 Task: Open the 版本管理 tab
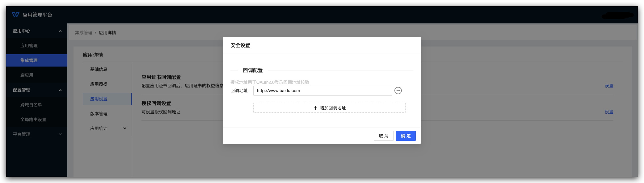pyautogui.click(x=99, y=114)
